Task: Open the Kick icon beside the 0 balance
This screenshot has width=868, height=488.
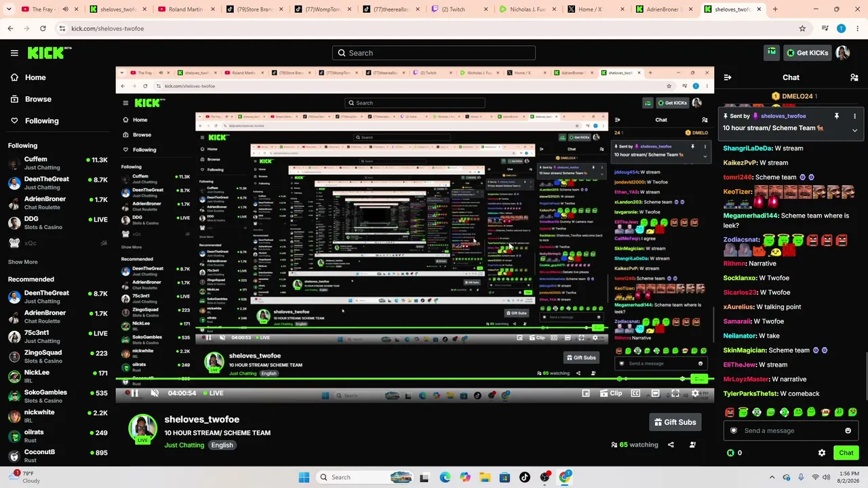Action: pyautogui.click(x=730, y=453)
